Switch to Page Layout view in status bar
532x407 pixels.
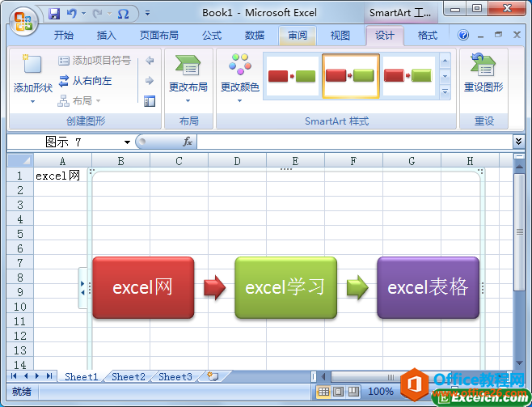pos(338,392)
